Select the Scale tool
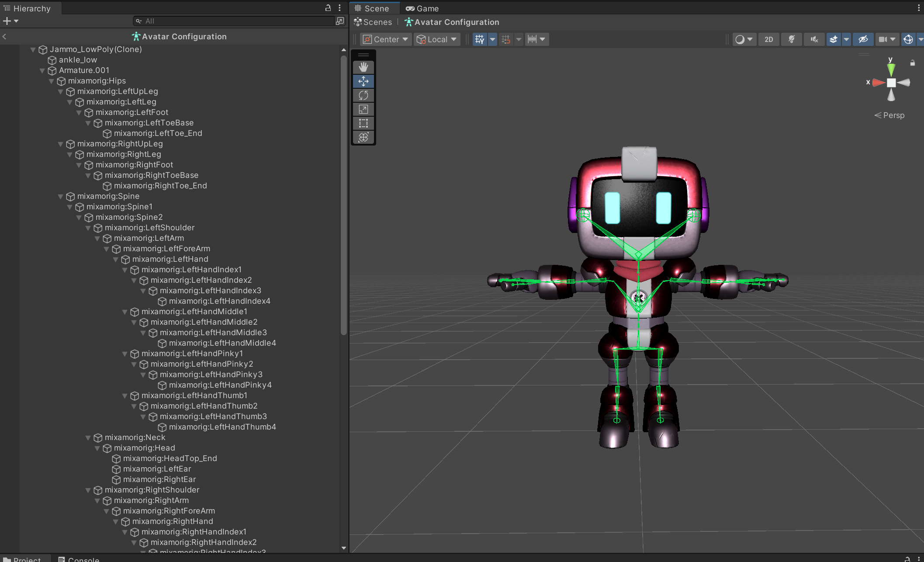Image resolution: width=924 pixels, height=562 pixels. coord(363,109)
